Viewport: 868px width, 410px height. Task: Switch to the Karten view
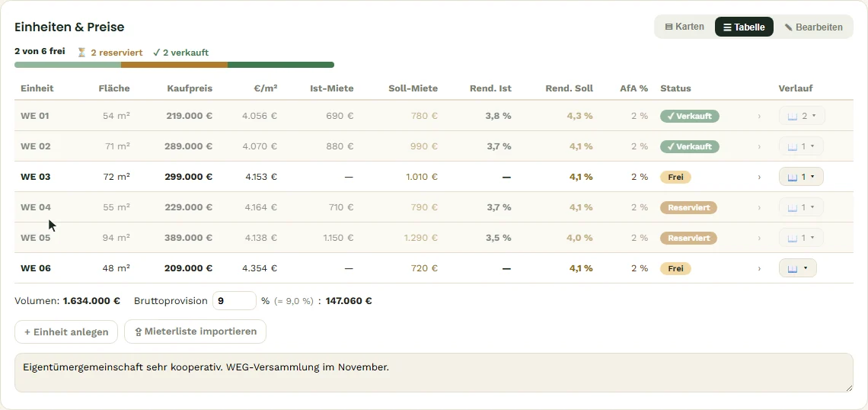click(685, 27)
